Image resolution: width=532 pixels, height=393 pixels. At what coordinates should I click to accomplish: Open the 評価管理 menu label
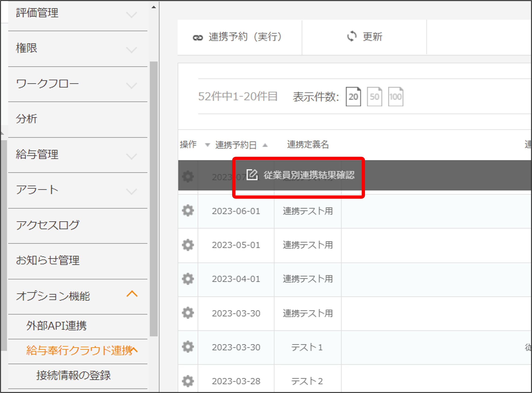[x=37, y=13]
